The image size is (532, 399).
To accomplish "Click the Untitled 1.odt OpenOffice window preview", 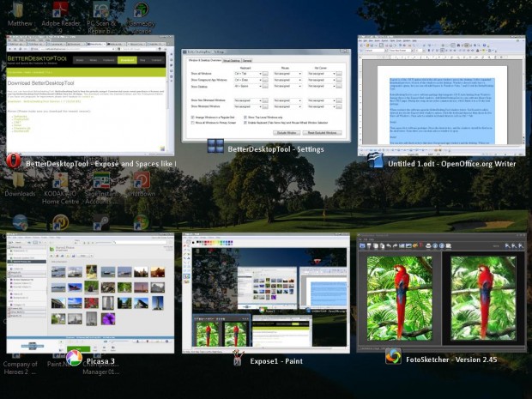I will (441, 96).
